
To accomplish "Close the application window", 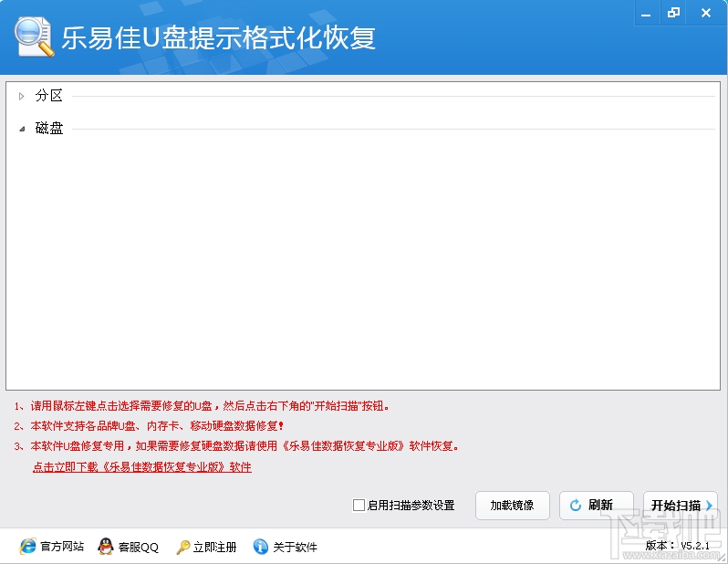I will coord(706,13).
